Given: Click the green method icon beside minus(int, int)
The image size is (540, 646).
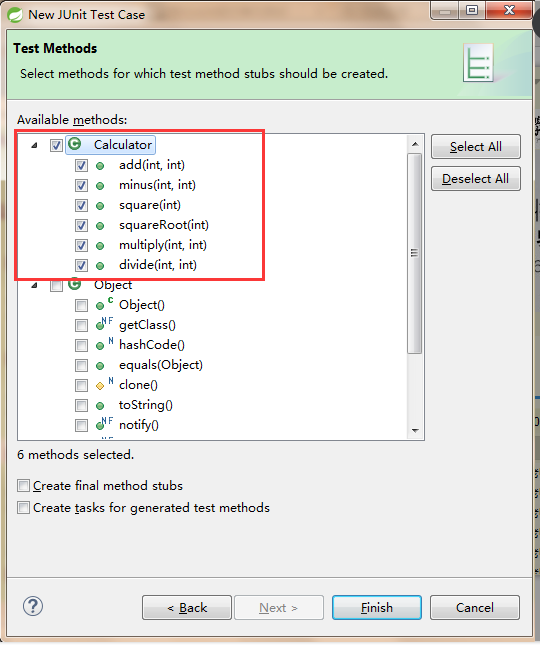Looking at the screenshot, I should (x=100, y=186).
